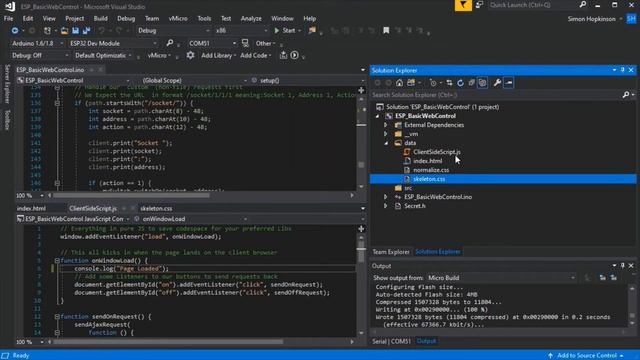Click the feedback notification flag icon
640x360 pixels.
(x=463, y=5)
